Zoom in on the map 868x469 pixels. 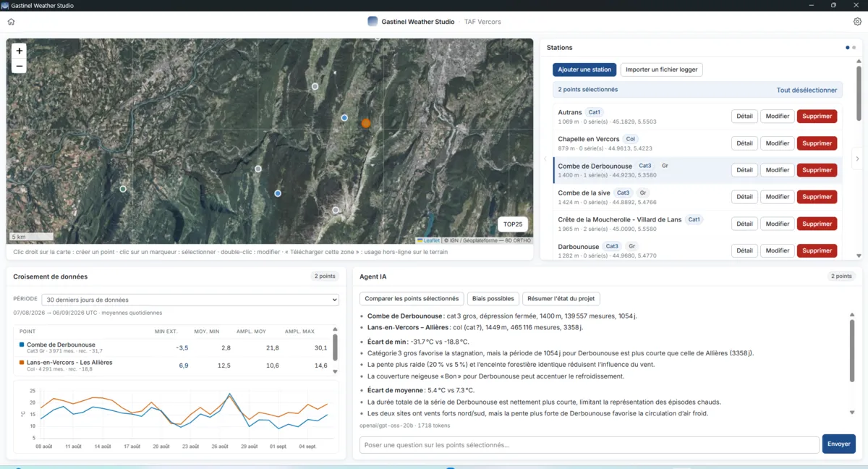[x=20, y=51]
